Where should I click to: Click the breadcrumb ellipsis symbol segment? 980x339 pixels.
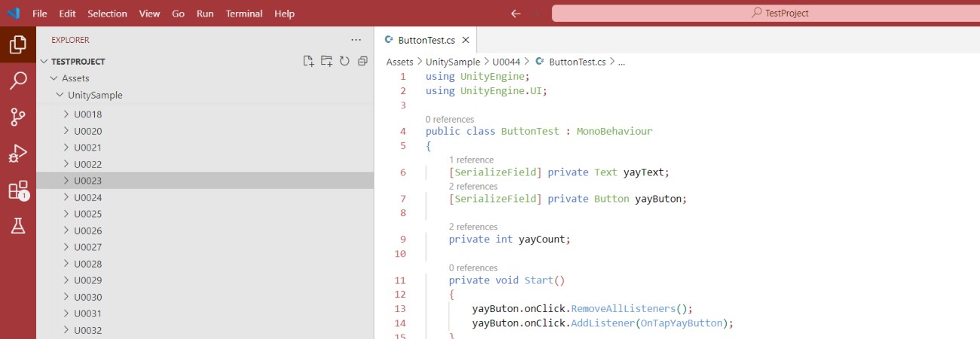click(621, 63)
